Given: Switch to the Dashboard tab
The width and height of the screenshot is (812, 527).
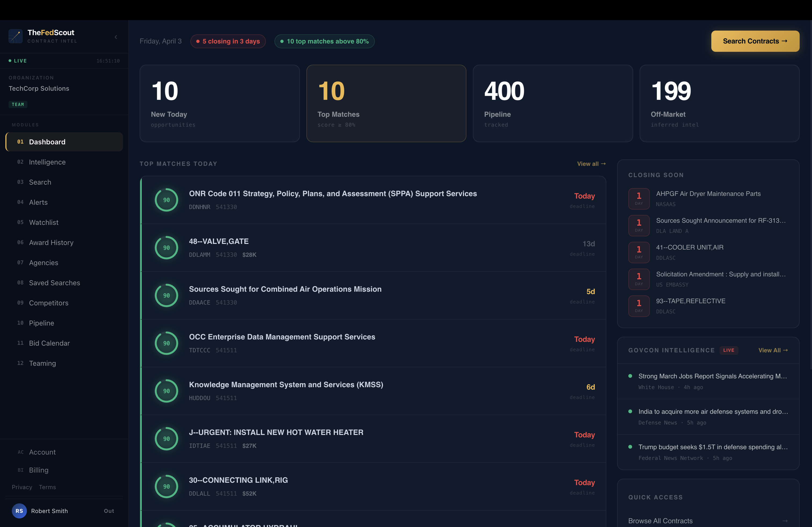Looking at the screenshot, I should pos(47,142).
